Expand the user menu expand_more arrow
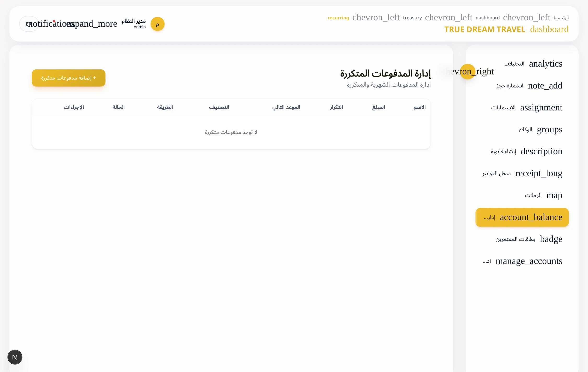 [91, 24]
